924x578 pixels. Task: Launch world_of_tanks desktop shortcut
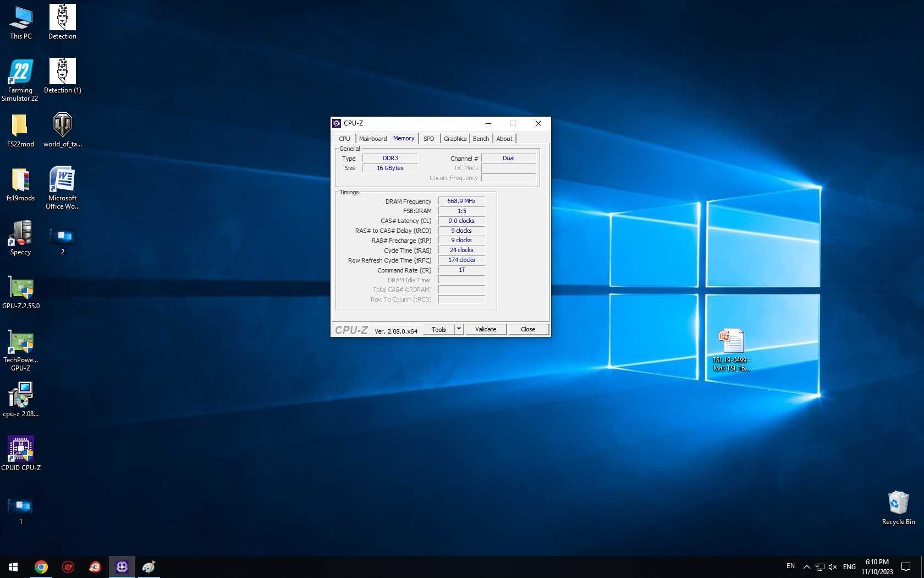tap(62, 130)
